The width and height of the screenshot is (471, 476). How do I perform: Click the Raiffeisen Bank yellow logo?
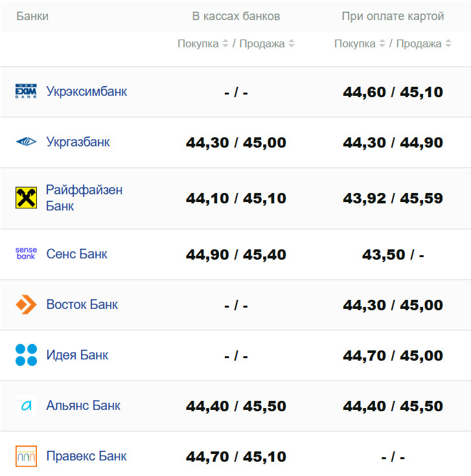tap(26, 198)
